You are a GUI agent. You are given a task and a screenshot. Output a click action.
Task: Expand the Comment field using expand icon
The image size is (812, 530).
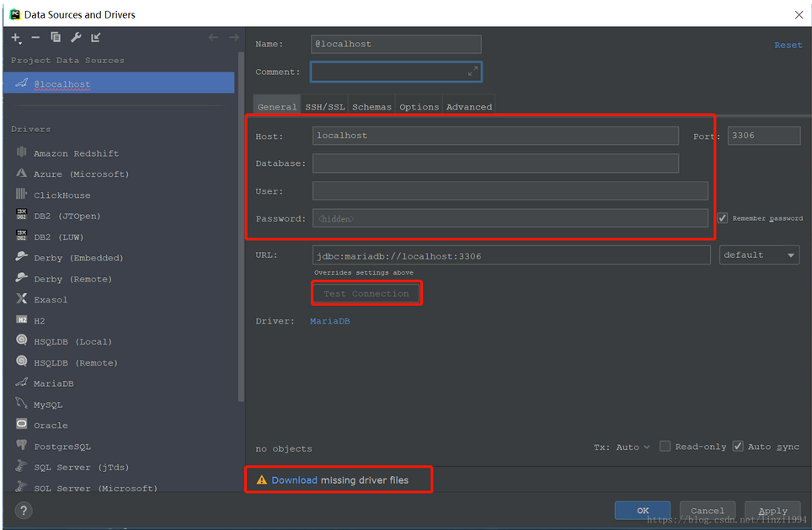(x=473, y=72)
